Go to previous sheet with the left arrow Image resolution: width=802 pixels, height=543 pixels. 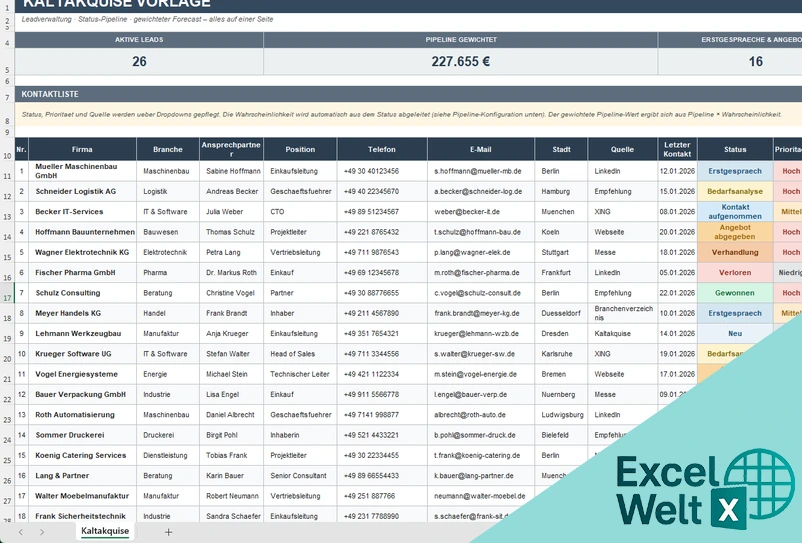tap(20, 532)
